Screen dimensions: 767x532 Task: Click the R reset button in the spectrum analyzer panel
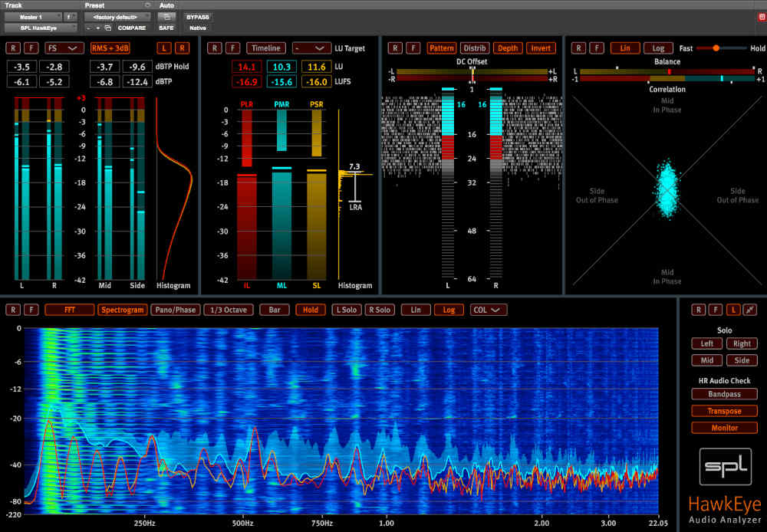13,310
